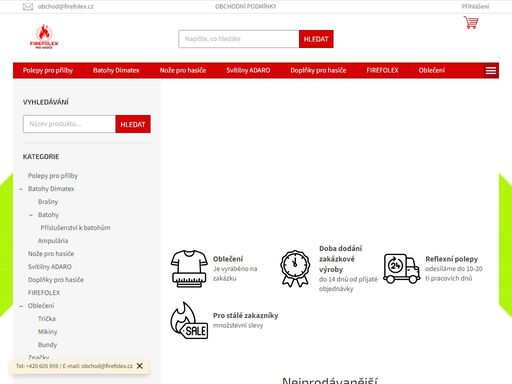Open OBCHODNÍ PODMÍNKY link

pyautogui.click(x=246, y=6)
